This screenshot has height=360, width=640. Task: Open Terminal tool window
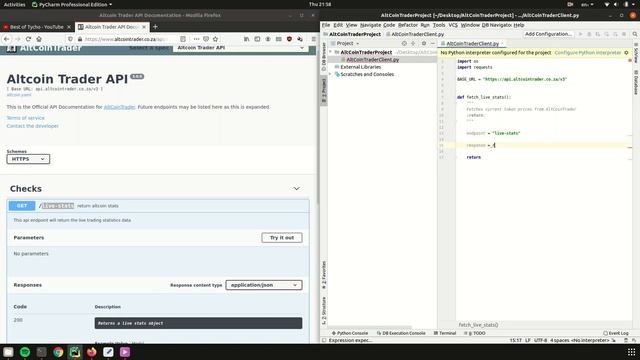pyautogui.click(x=445, y=333)
